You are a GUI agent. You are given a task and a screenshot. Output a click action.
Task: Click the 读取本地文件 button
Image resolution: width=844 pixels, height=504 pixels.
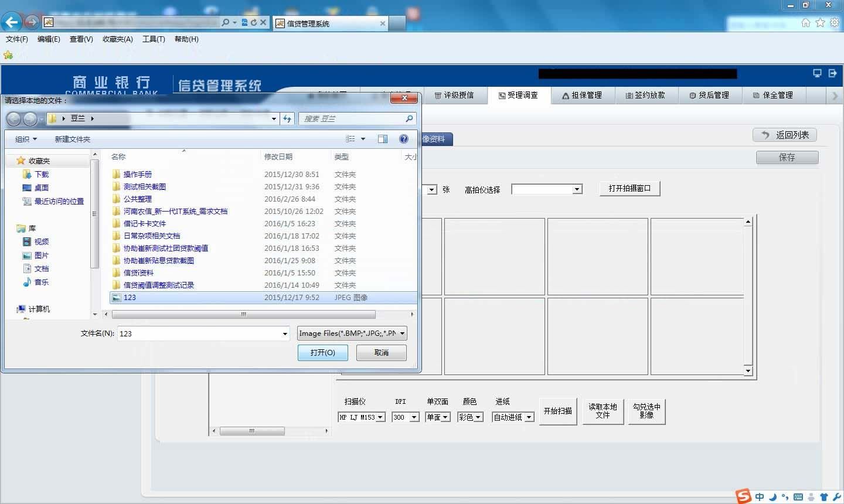coord(603,411)
